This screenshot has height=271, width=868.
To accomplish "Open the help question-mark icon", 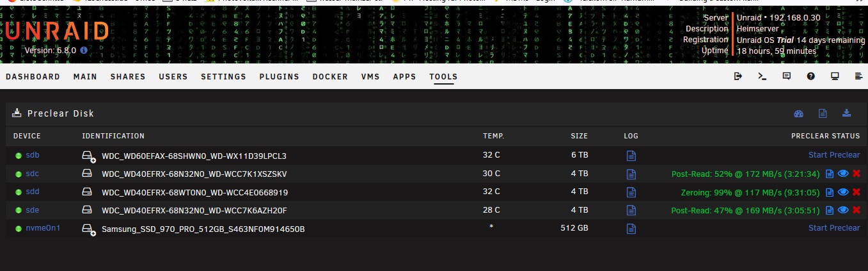I will click(810, 76).
